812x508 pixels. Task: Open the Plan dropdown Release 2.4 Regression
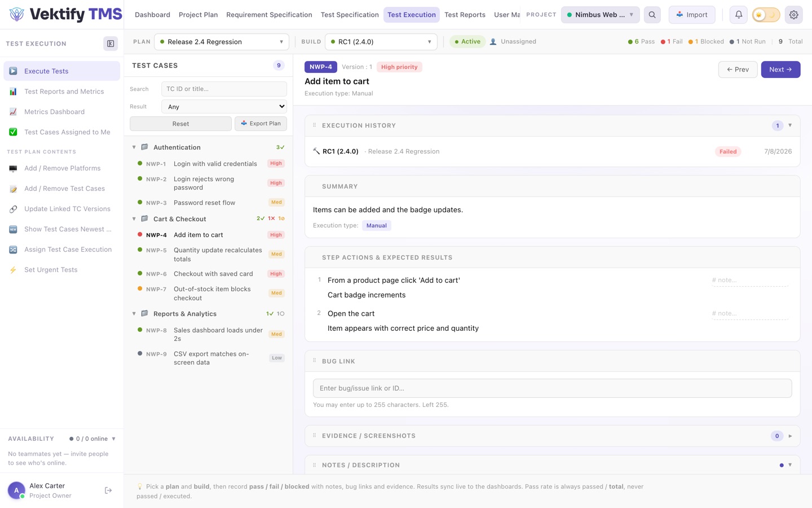coord(222,42)
